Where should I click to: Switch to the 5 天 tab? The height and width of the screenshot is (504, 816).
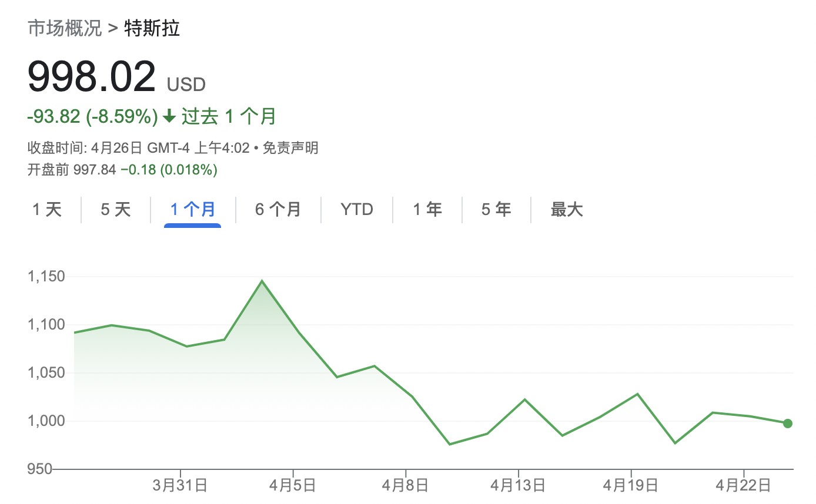pos(115,209)
